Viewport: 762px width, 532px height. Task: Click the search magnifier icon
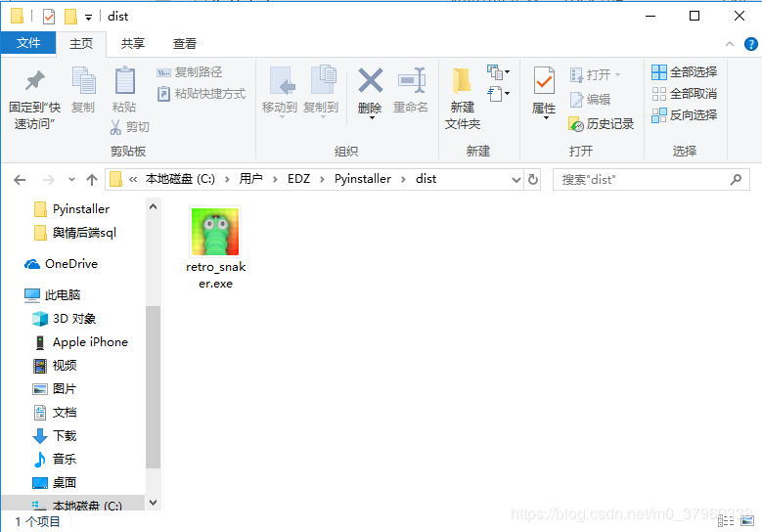tap(736, 180)
